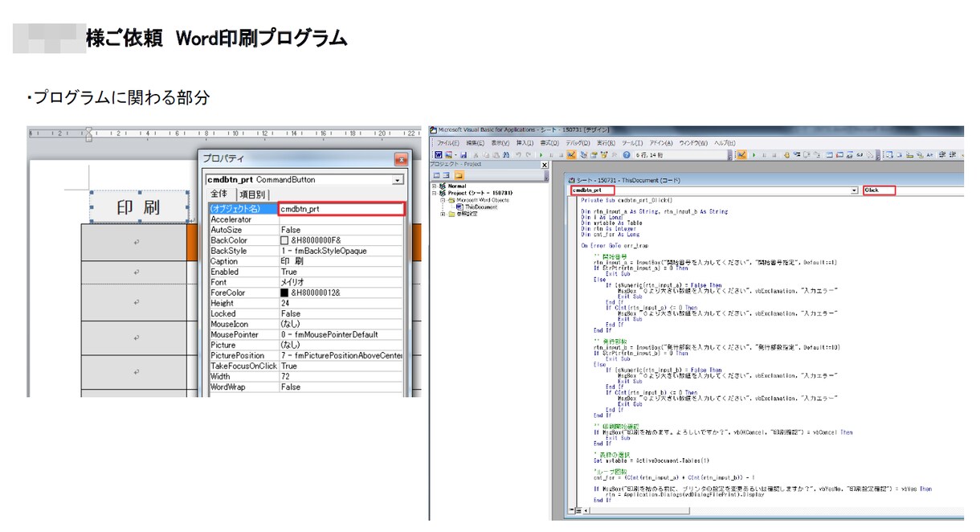
Task: Click View Code icon in Project panel
Action: coord(437,176)
